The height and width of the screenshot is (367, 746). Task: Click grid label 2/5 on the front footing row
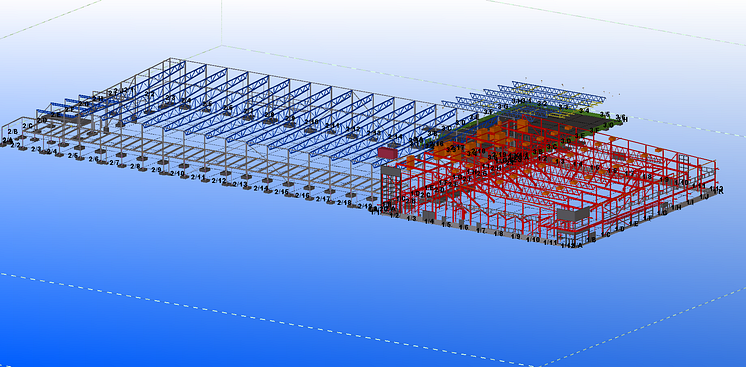point(72,156)
